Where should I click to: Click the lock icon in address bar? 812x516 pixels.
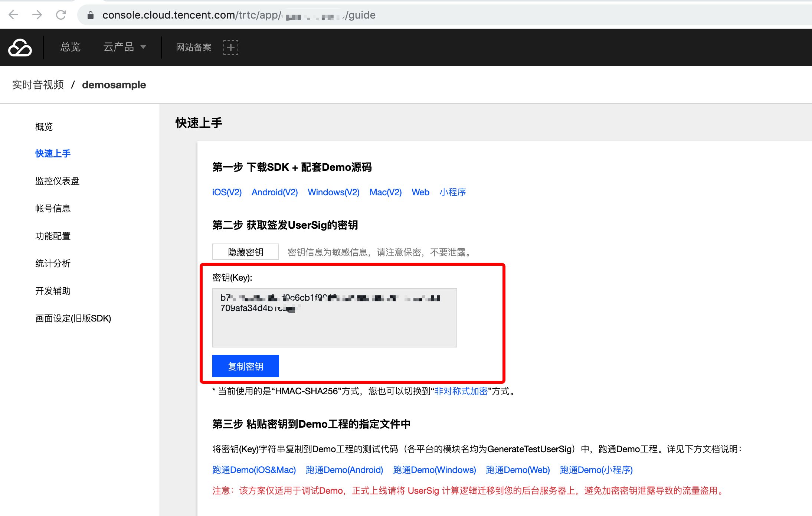(x=91, y=15)
